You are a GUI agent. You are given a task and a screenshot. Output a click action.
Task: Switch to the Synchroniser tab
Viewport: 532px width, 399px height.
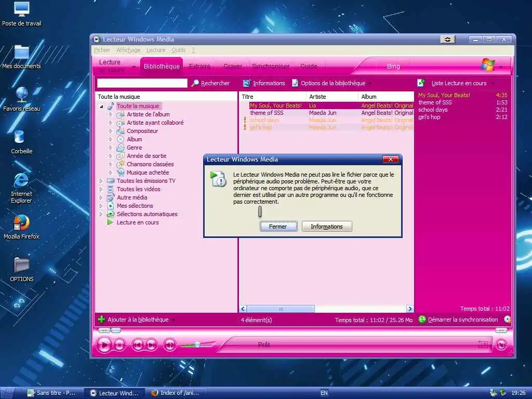coord(271,66)
